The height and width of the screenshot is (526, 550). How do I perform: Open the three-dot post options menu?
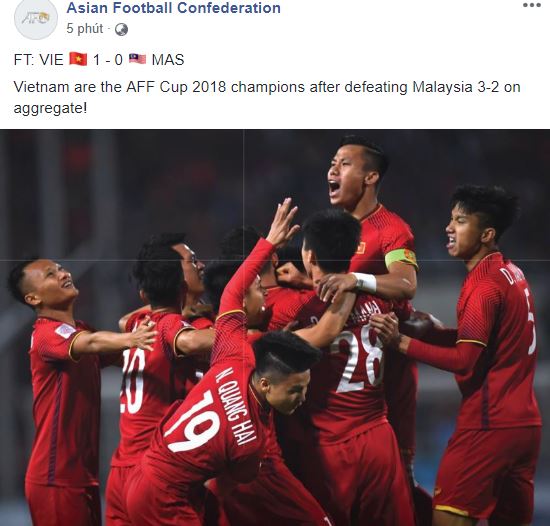[532, 5]
